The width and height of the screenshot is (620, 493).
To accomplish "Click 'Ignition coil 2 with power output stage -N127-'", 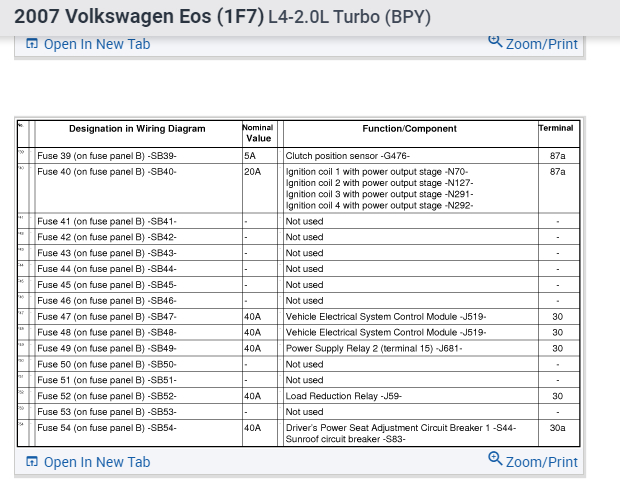I will click(x=380, y=183).
